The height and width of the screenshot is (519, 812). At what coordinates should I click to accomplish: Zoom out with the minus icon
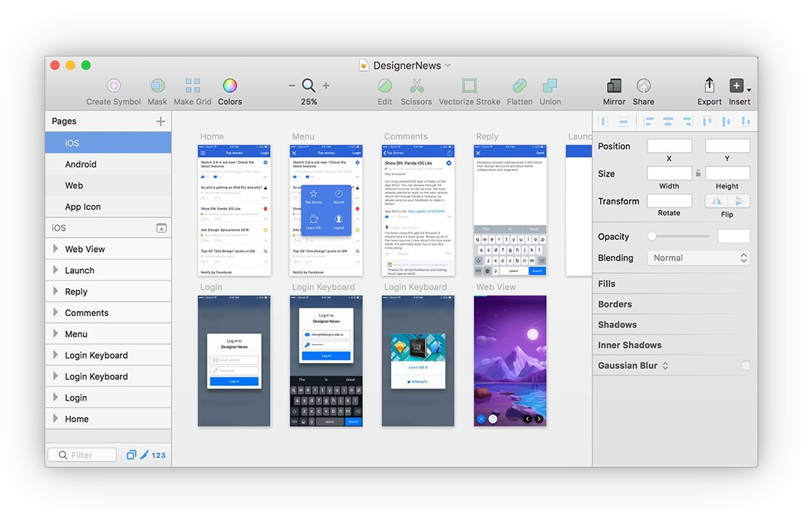click(x=292, y=85)
